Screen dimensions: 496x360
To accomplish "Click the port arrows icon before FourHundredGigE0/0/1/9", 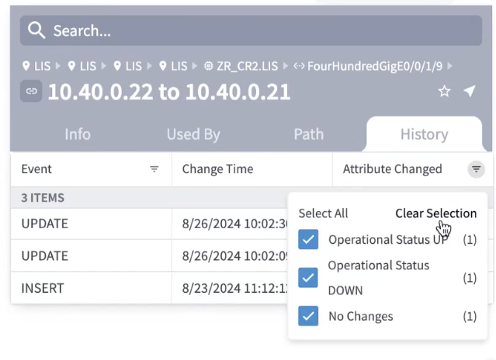I will pos(299,66).
